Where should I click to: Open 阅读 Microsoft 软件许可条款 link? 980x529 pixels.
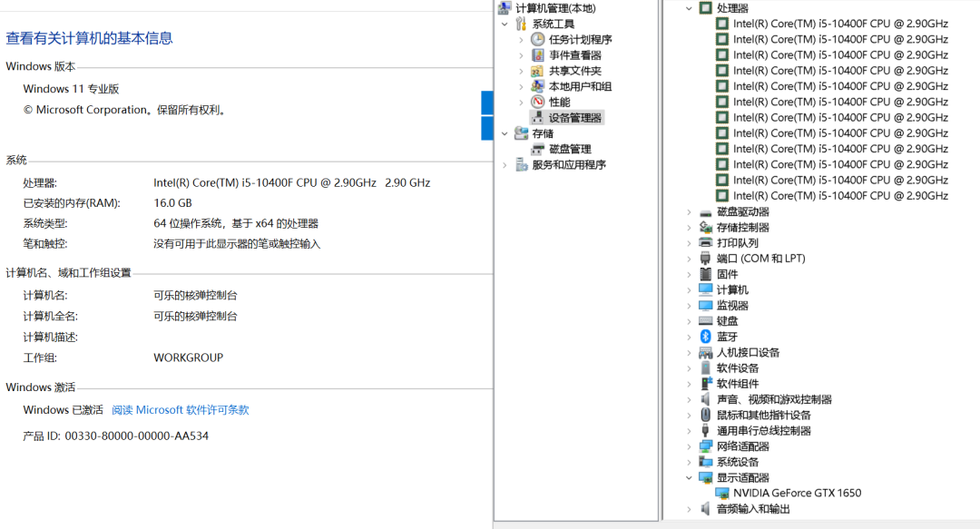180,410
